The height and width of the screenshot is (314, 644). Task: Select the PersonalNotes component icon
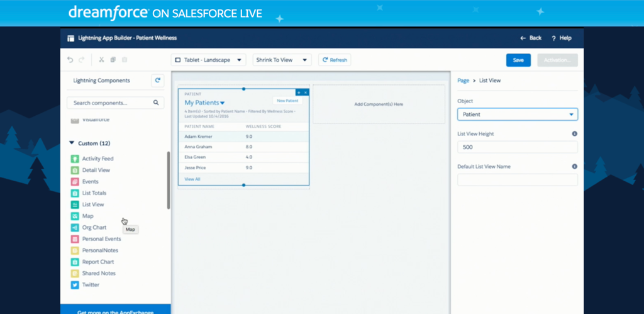(75, 250)
